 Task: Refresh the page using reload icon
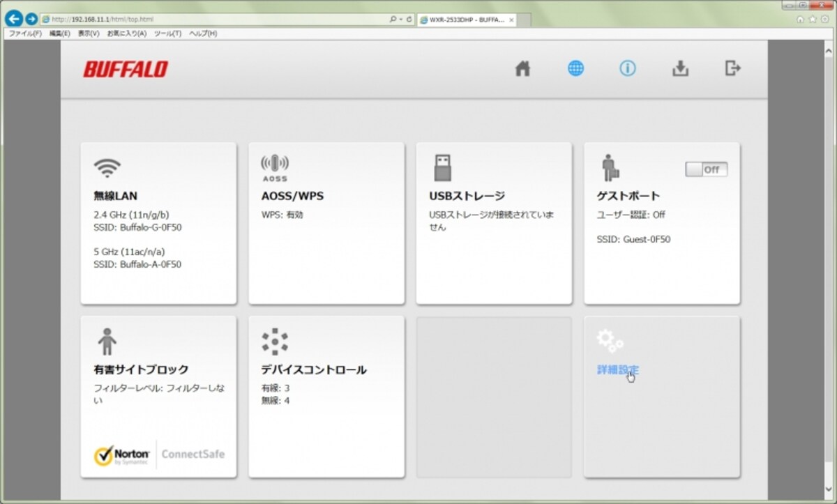409,20
